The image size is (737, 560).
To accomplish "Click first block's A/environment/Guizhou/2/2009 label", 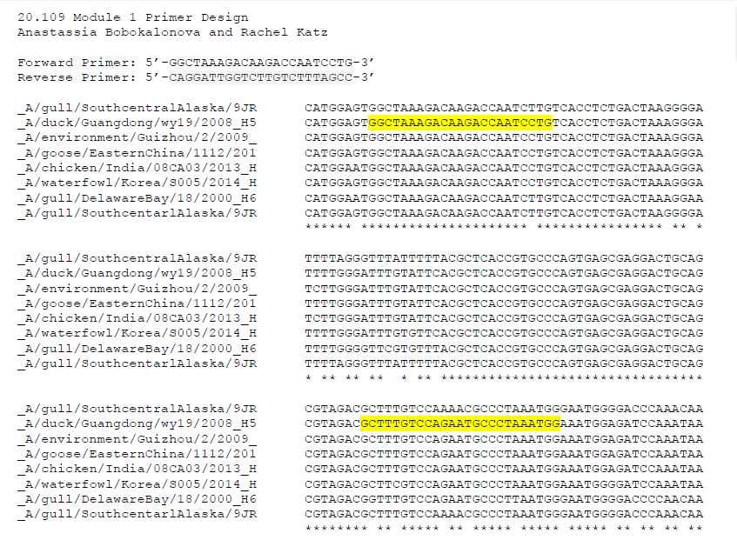I will pos(137,137).
